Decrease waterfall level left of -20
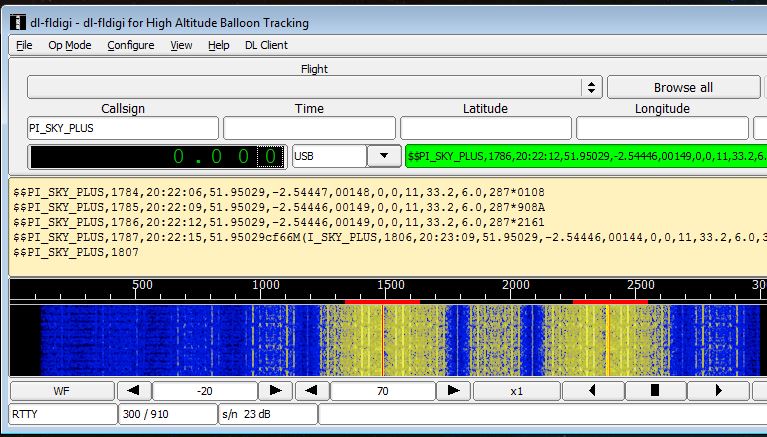This screenshot has width=767, height=437. tap(133, 391)
